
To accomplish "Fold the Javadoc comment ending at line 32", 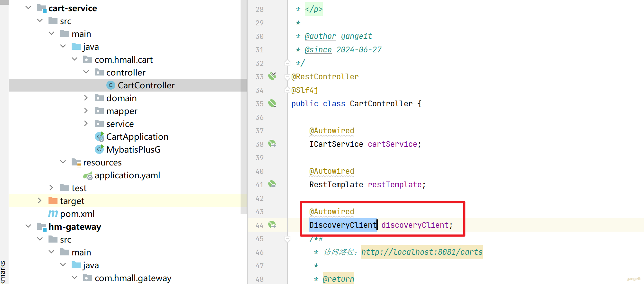I will pyautogui.click(x=287, y=63).
